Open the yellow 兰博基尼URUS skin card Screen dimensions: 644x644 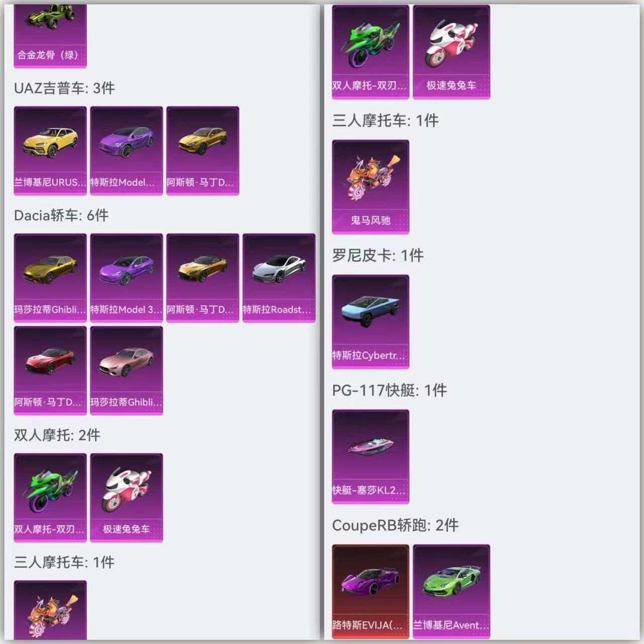pos(50,150)
